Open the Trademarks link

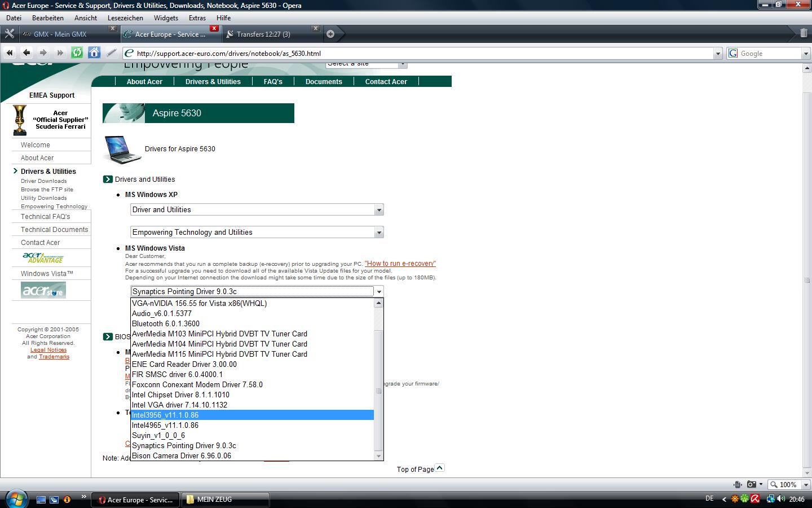[54, 357]
